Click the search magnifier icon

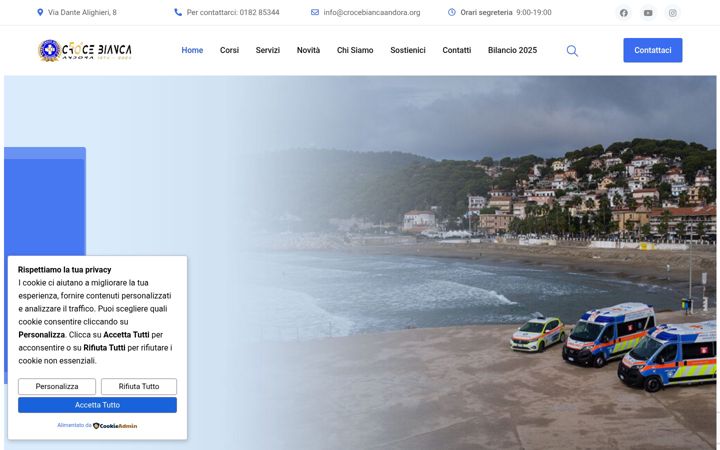coord(572,51)
